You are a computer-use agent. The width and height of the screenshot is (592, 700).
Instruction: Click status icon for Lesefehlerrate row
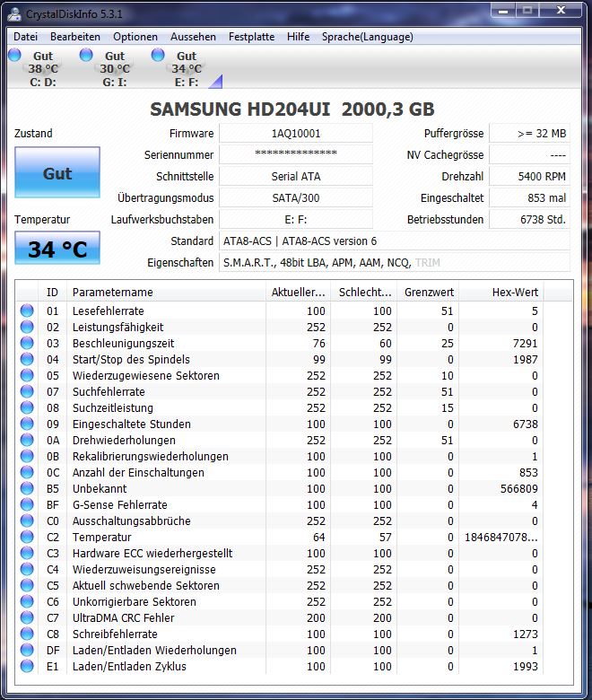27,311
